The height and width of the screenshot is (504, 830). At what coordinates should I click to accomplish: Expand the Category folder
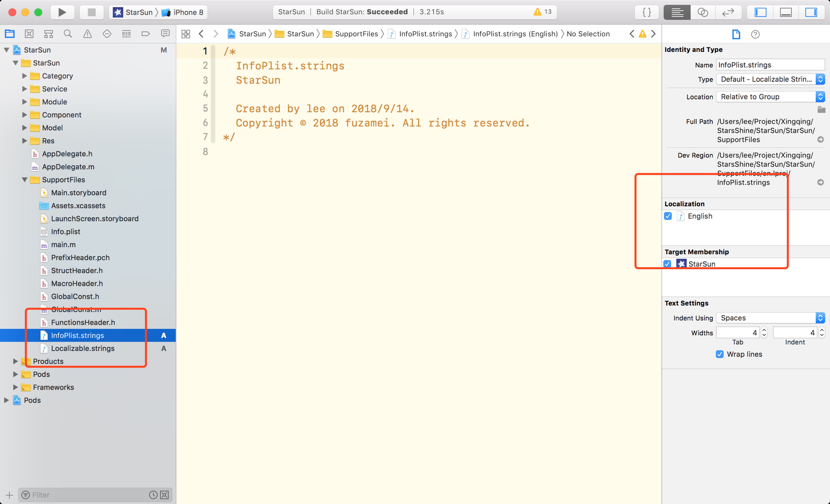(x=25, y=76)
